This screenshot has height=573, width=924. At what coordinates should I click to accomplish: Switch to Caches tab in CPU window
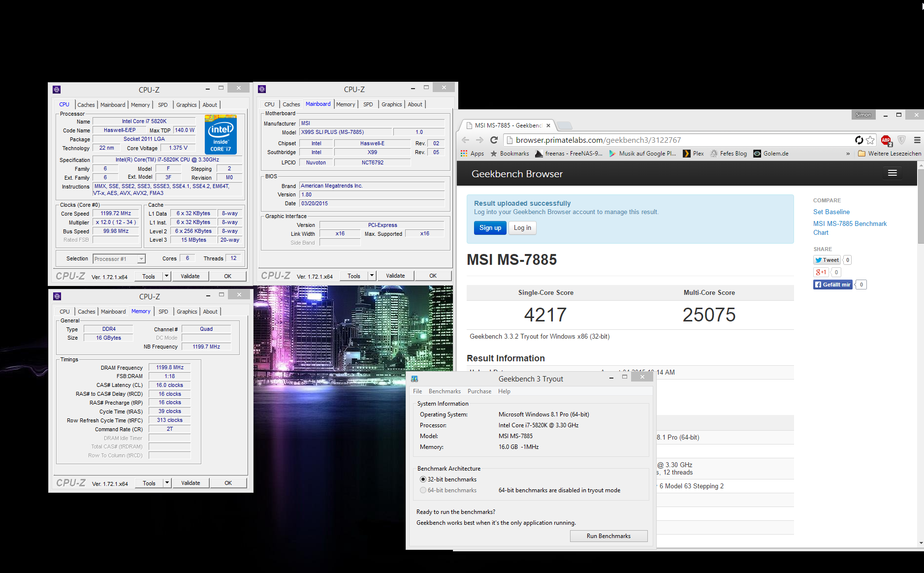click(86, 105)
